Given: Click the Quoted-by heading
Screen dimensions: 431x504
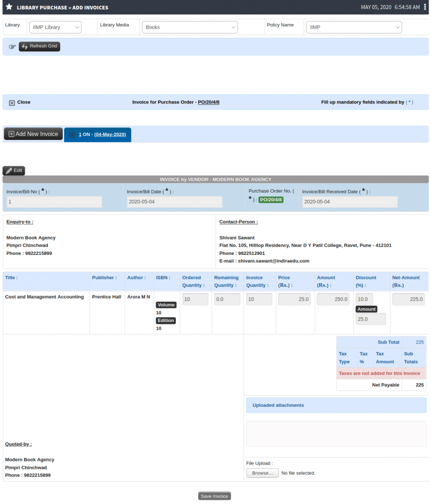Looking at the screenshot, I should tap(19, 444).
